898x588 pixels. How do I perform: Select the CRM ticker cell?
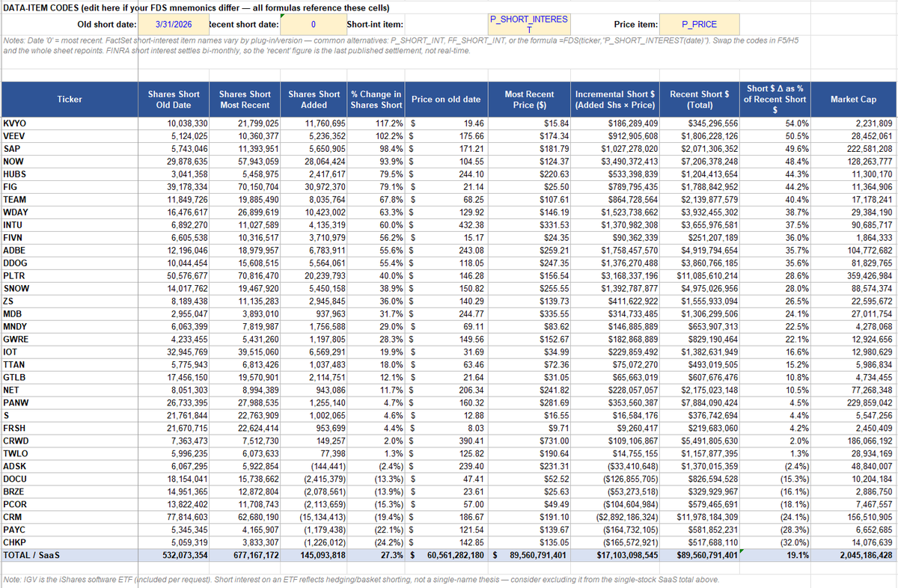70,517
